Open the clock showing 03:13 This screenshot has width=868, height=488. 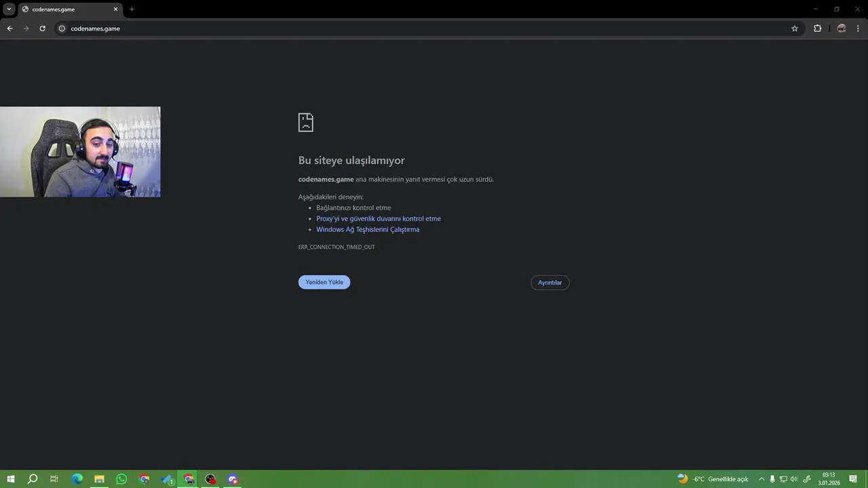(x=829, y=479)
